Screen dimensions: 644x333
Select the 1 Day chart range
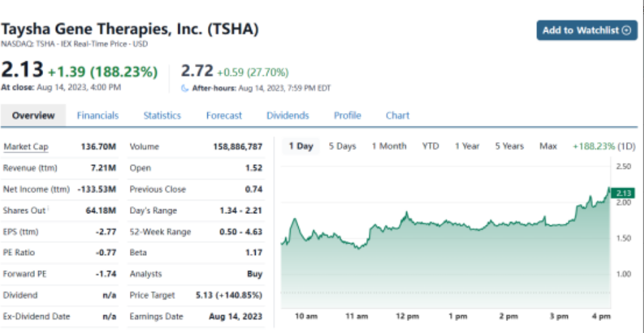tap(301, 147)
